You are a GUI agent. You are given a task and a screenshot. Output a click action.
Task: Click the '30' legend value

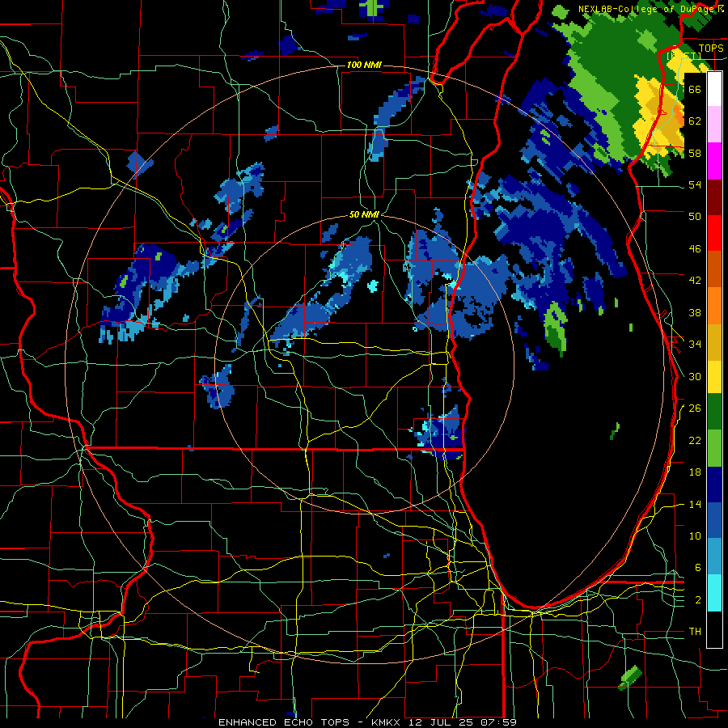pyautogui.click(x=695, y=376)
